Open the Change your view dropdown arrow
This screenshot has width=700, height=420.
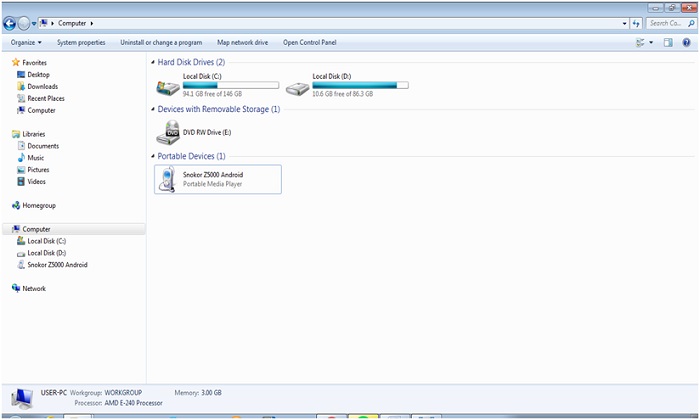pos(651,43)
